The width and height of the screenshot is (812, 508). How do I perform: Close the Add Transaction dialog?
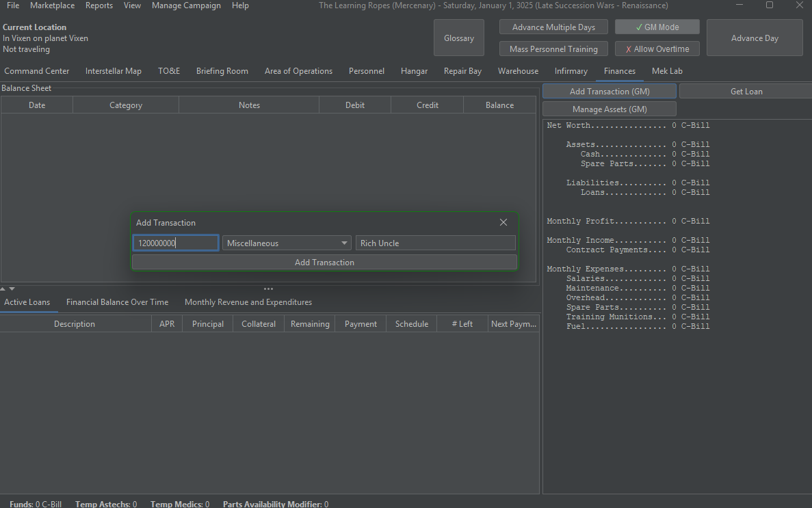(503, 222)
